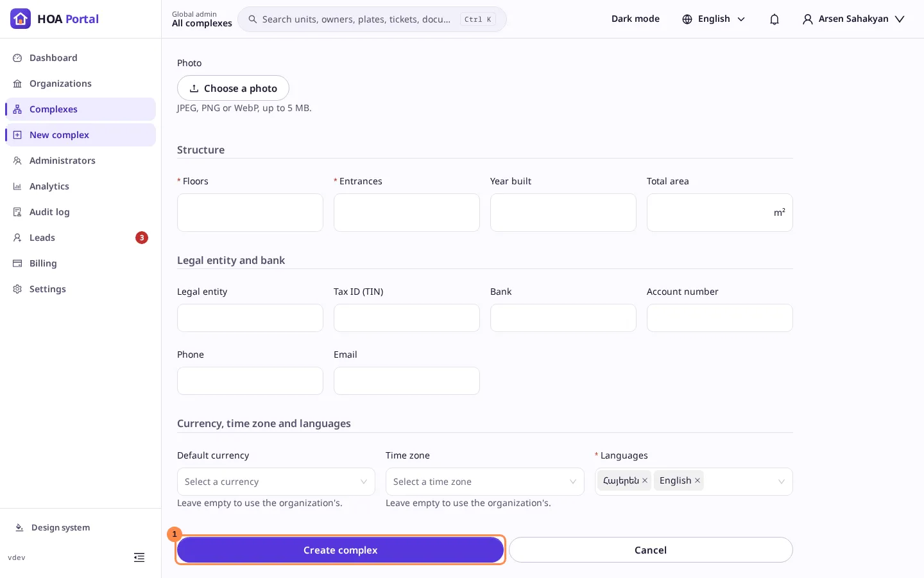This screenshot has height=578, width=924.
Task: Click the Leads badge showing 3
Action: point(142,238)
